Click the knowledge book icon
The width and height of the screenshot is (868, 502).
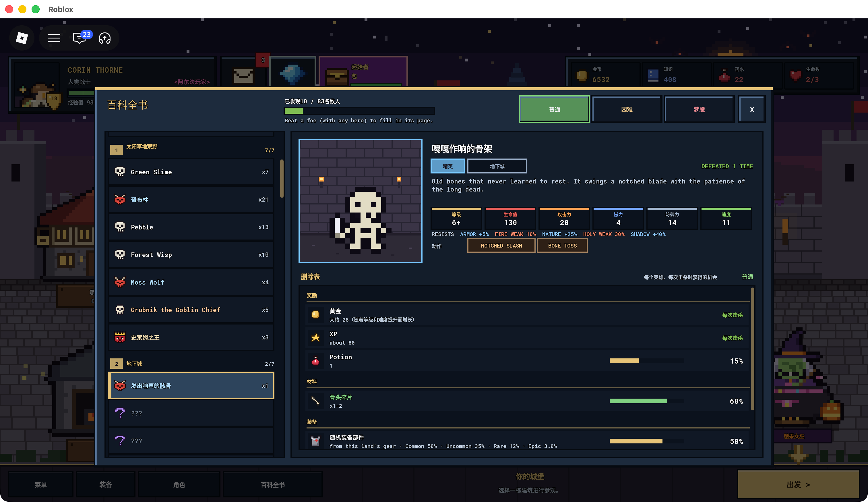pyautogui.click(x=653, y=75)
